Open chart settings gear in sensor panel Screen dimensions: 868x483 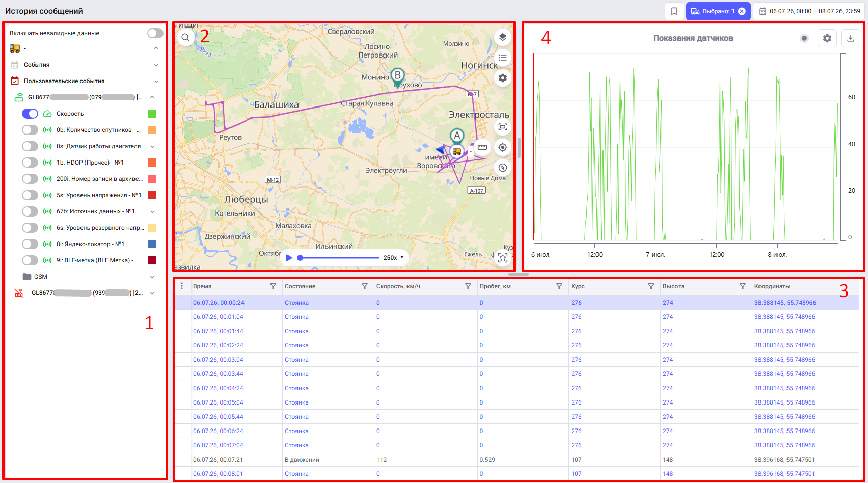[827, 38]
